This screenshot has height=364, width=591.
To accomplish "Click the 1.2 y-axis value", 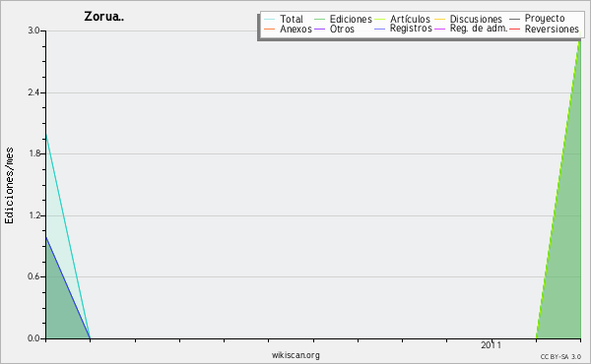I will pos(33,215).
